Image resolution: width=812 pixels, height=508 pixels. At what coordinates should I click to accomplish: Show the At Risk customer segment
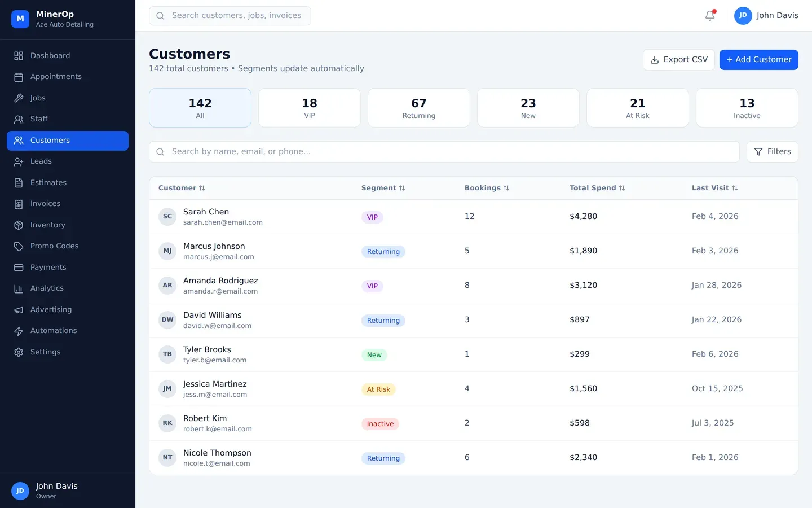(637, 108)
